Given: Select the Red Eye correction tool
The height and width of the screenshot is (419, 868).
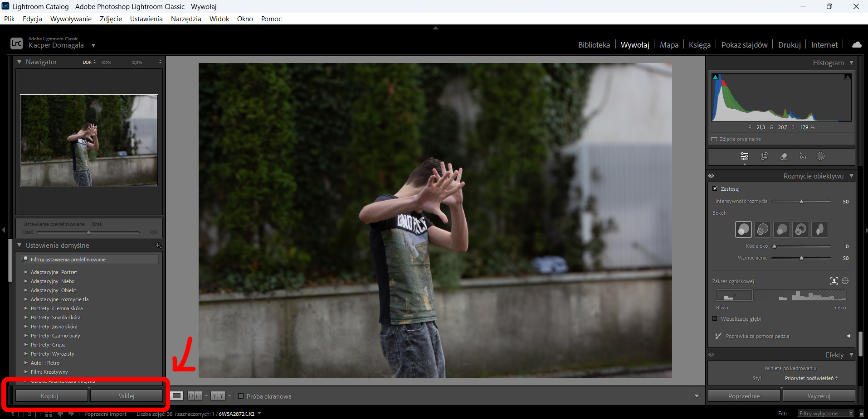Looking at the screenshot, I should (803, 156).
